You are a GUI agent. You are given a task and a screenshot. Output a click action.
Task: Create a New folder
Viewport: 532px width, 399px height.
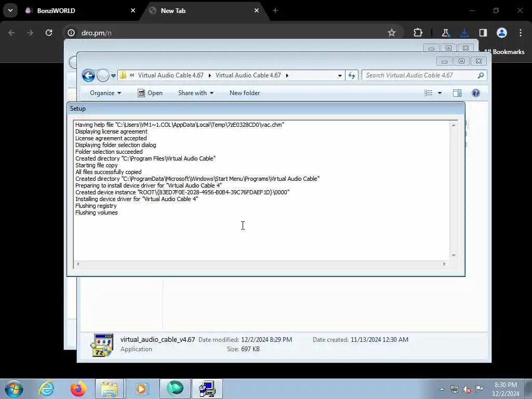245,93
